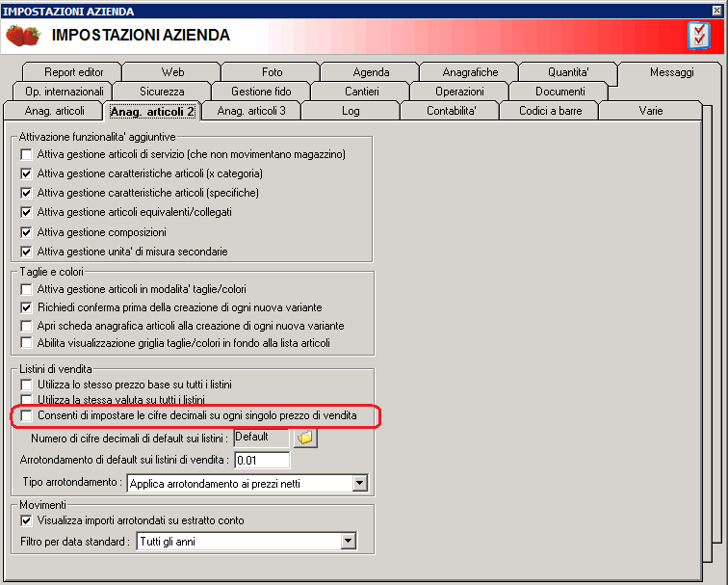Open the Web tab

[172, 72]
